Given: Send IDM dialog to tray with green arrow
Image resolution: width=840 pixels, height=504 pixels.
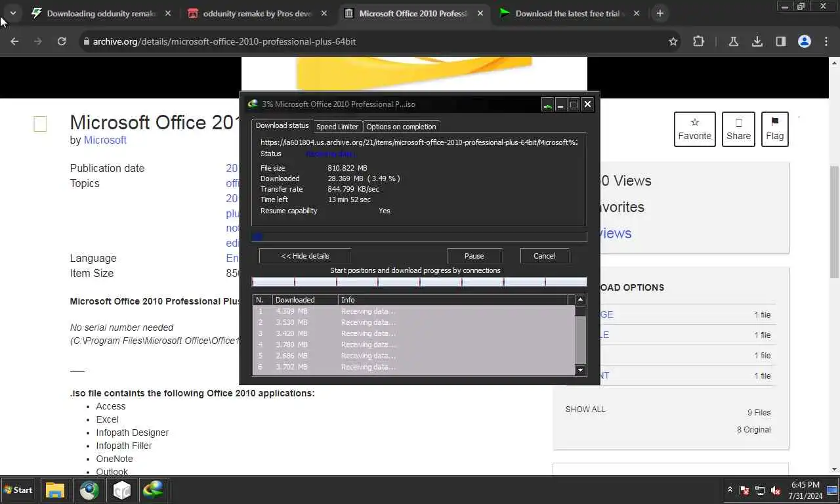Looking at the screenshot, I should coord(547,104).
